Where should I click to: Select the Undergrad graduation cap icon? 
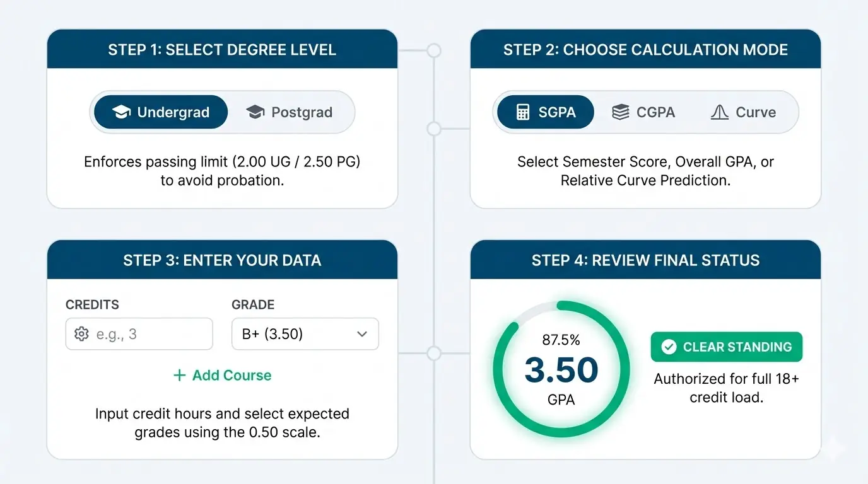(x=121, y=112)
